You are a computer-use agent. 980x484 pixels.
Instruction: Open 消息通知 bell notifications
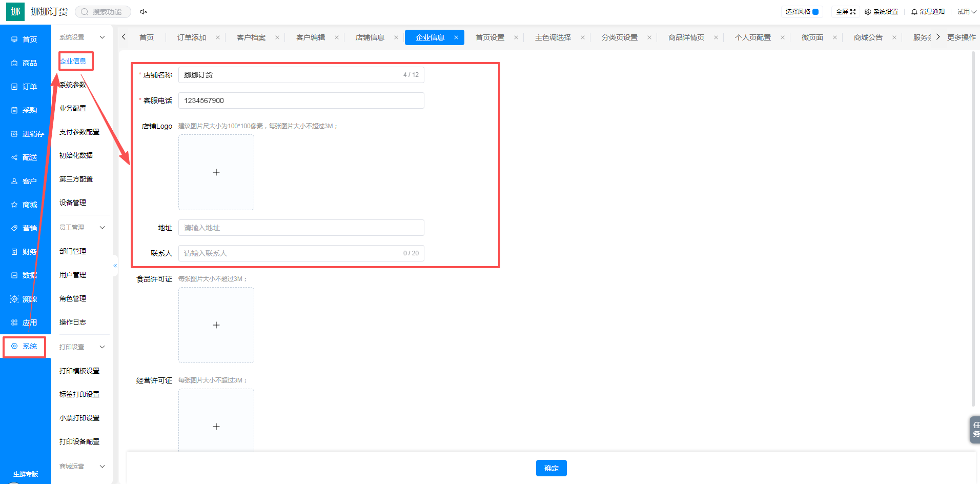928,12
